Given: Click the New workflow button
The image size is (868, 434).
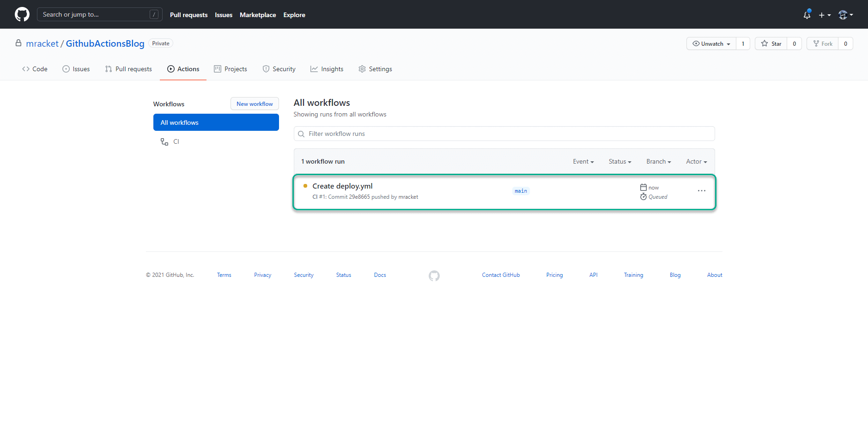Looking at the screenshot, I should point(255,104).
